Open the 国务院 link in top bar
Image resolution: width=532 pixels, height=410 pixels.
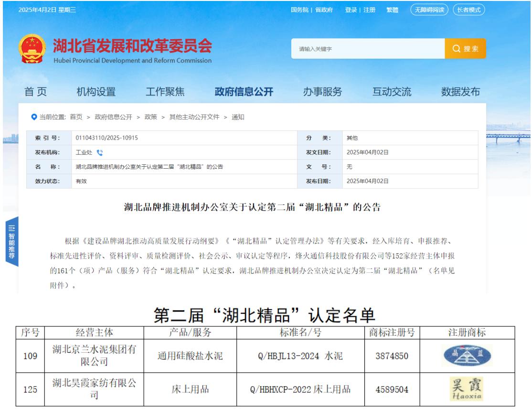coord(300,10)
